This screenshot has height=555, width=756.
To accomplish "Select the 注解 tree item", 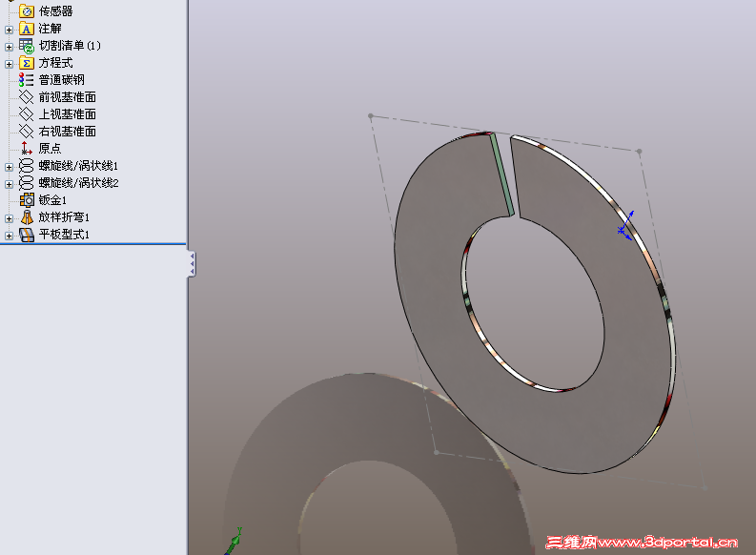I will coord(51,29).
